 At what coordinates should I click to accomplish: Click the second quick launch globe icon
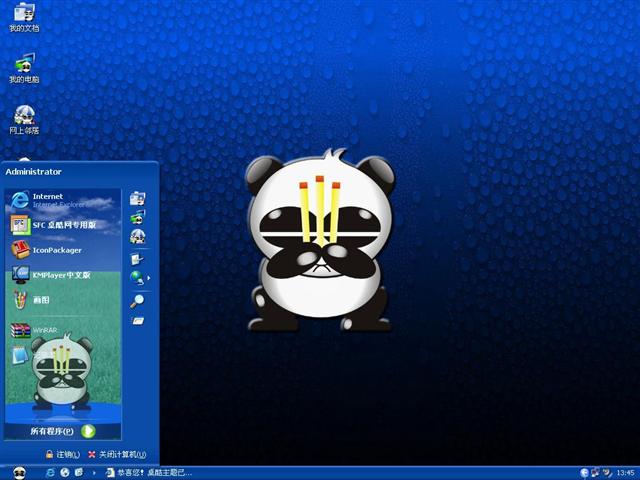[x=65, y=473]
